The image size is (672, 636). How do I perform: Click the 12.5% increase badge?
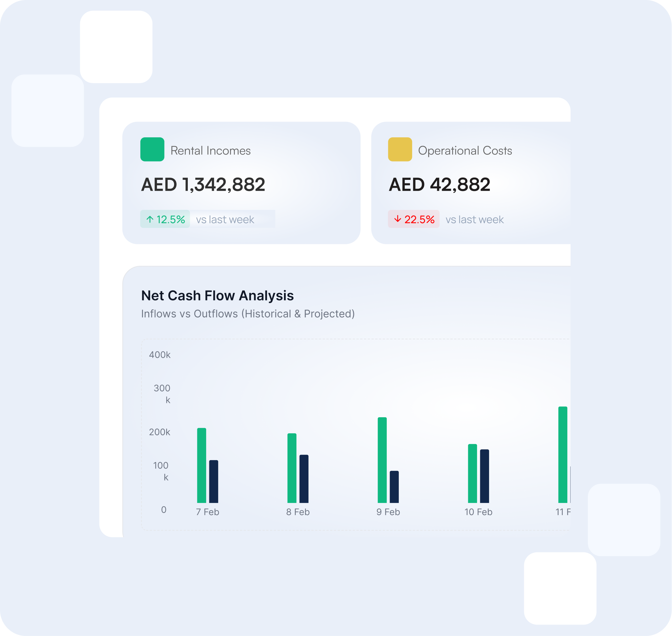[x=165, y=219]
